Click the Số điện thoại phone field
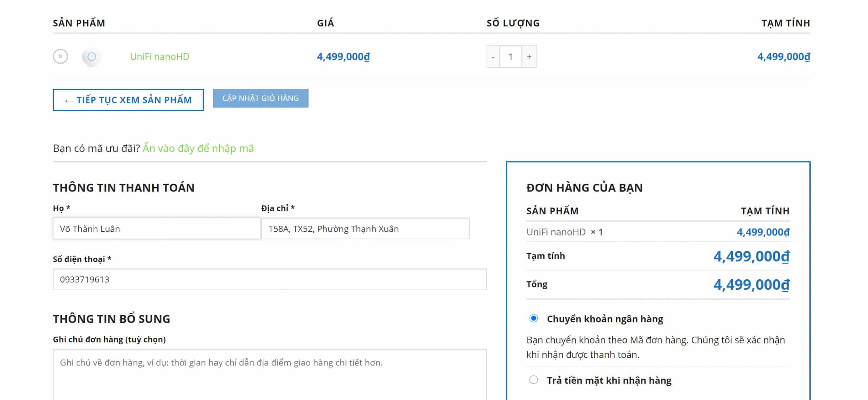Viewport: 868px width, 400px height. tap(270, 280)
